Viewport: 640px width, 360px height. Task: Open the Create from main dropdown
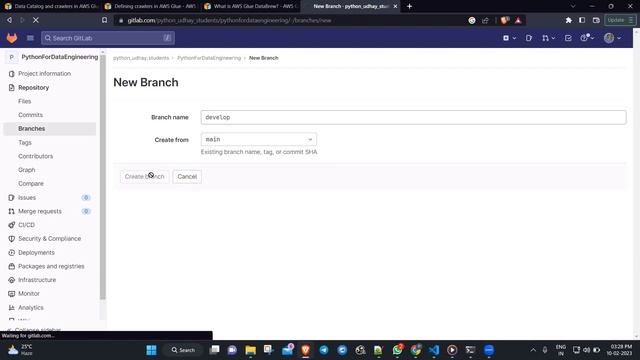(259, 140)
